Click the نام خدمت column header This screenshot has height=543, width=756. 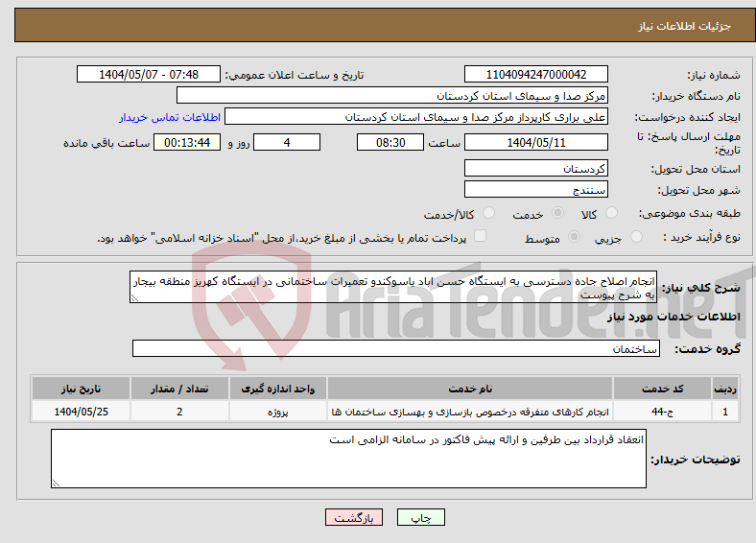pos(470,389)
